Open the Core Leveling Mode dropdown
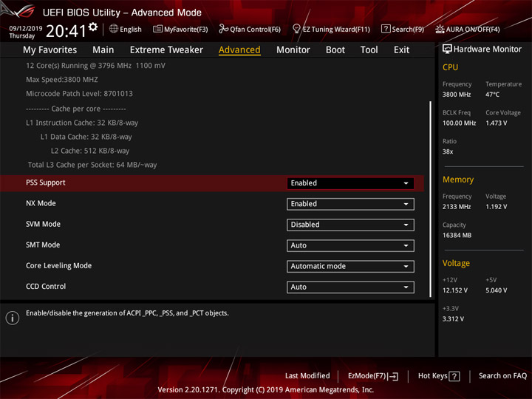The height and width of the screenshot is (399, 532). click(350, 266)
